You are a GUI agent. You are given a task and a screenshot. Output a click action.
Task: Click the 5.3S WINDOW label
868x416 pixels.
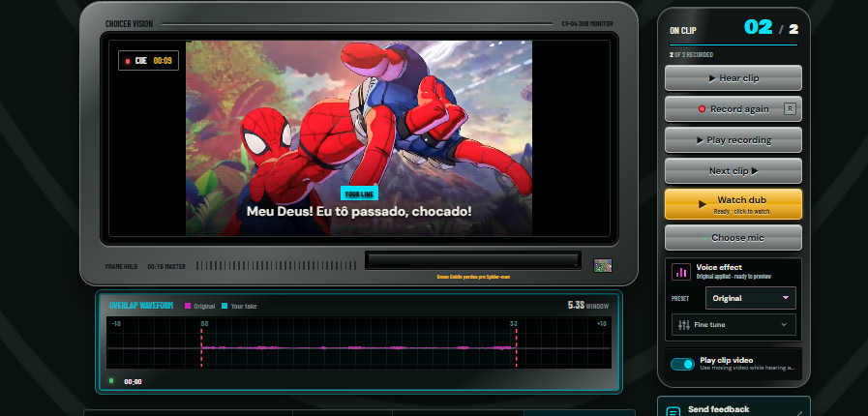[588, 306]
